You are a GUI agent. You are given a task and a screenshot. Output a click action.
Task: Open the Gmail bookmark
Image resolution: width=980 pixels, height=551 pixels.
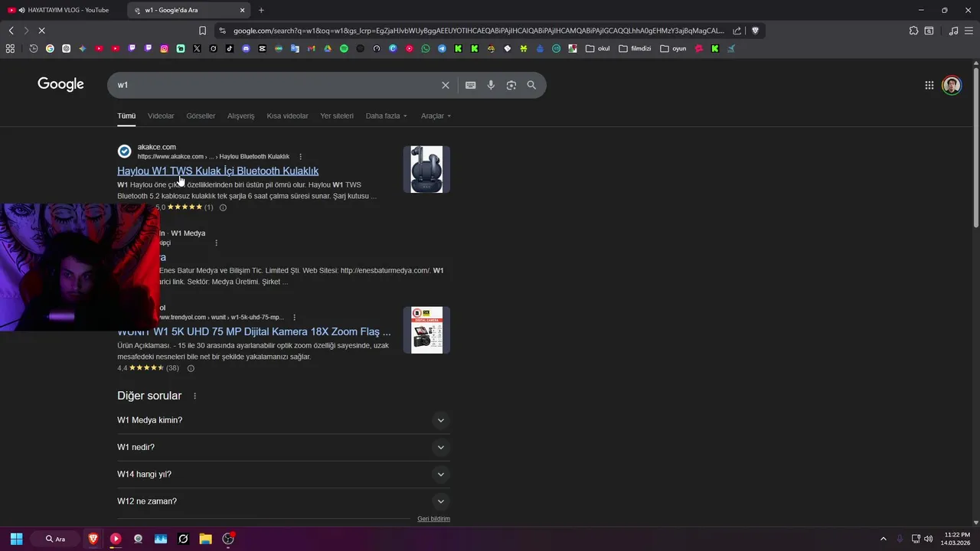click(x=311, y=48)
